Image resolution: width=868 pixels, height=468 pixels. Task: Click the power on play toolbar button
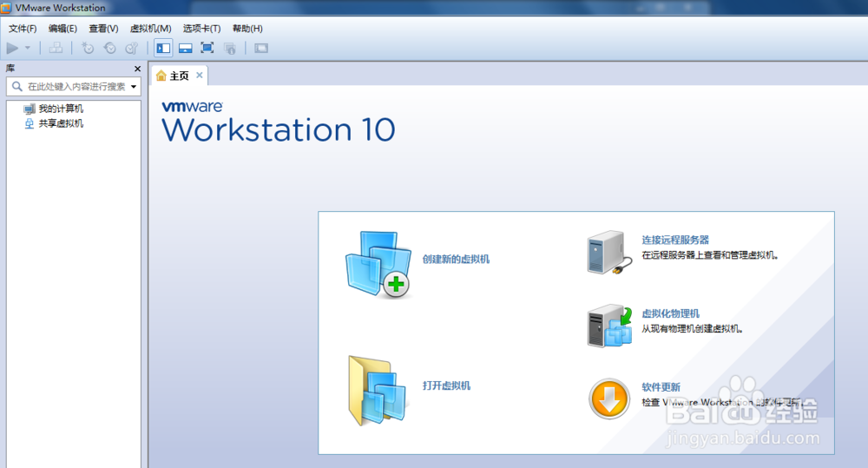coord(12,48)
